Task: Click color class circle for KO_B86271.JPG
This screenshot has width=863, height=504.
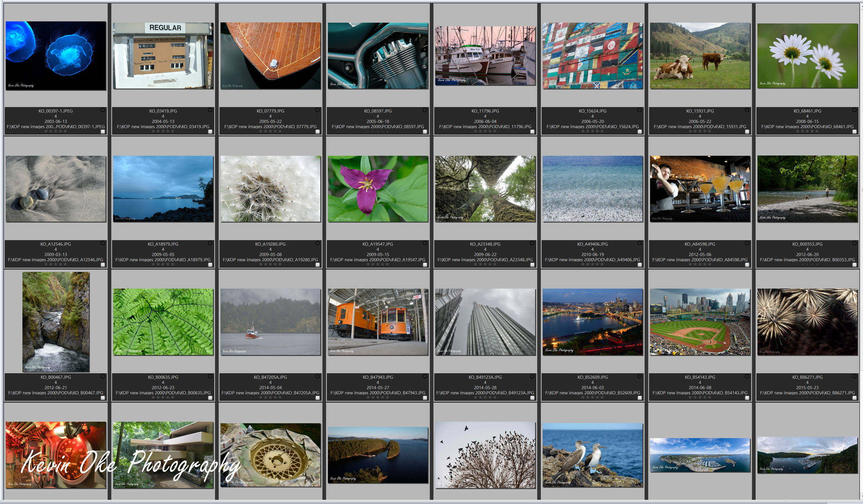Action: click(x=854, y=376)
